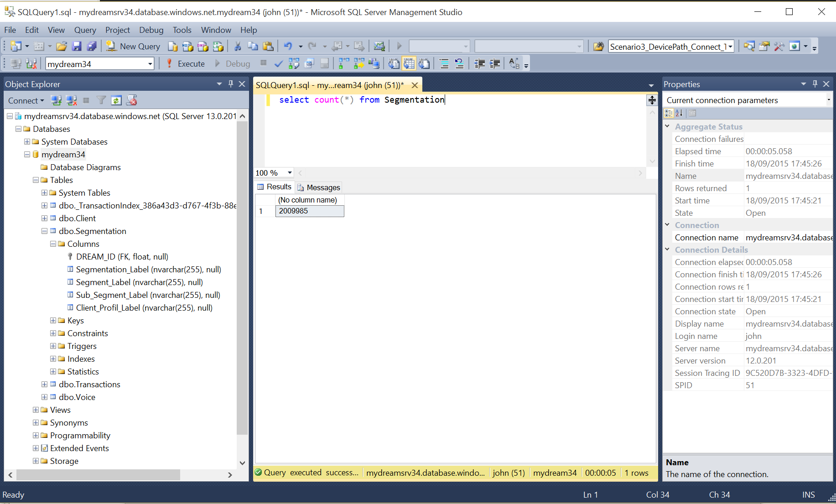Click the Specify Values for Template Parameters icon
Image resolution: width=836 pixels, height=504 pixels.
pos(514,63)
